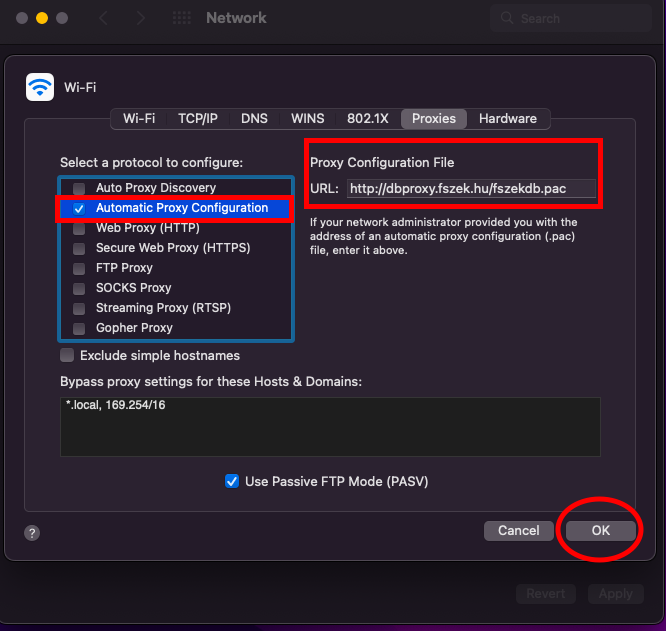Click the bypass proxy hosts text box
Screen dimensions: 666x631
pyautogui.click(x=330, y=426)
